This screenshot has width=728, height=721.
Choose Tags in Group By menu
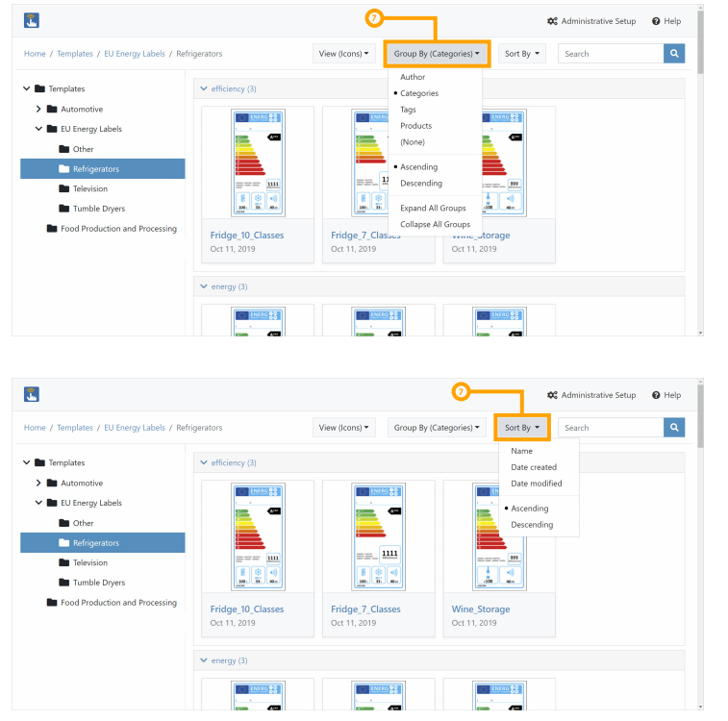[408, 110]
